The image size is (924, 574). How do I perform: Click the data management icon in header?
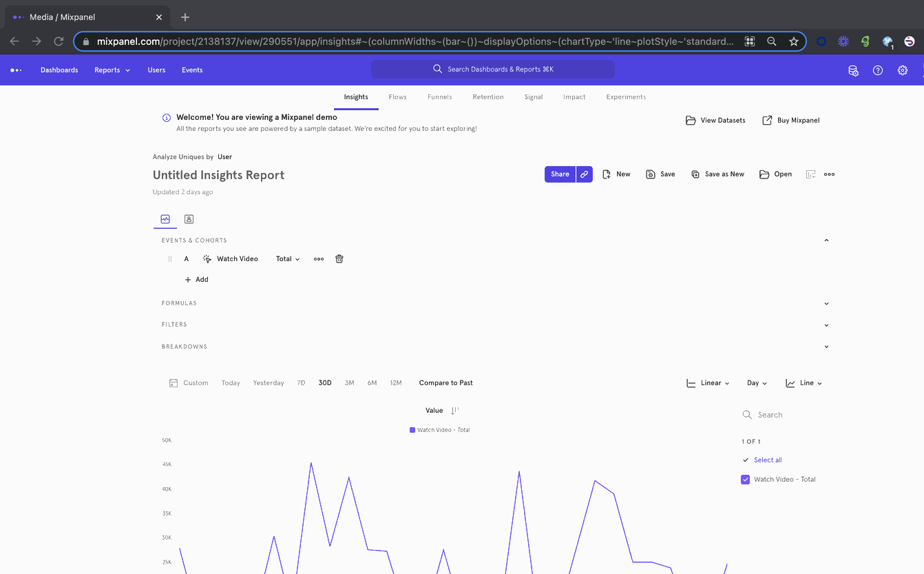(x=852, y=70)
